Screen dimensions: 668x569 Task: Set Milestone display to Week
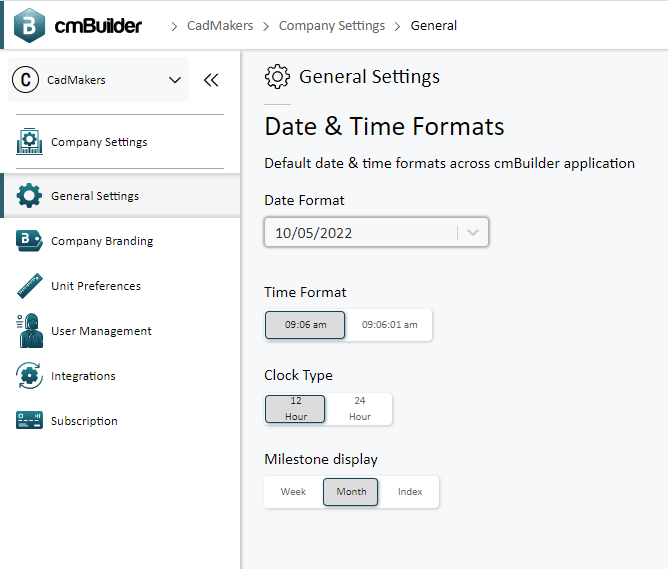tap(293, 492)
